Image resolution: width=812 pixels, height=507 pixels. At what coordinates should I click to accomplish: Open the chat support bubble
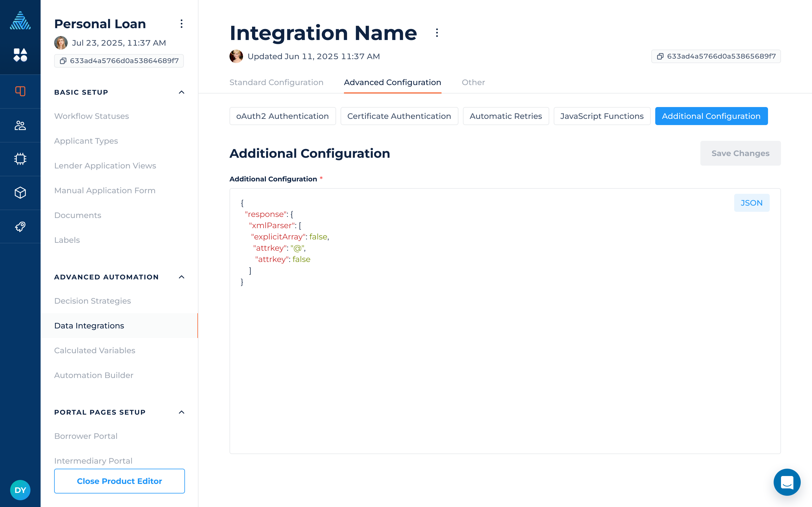(787, 482)
